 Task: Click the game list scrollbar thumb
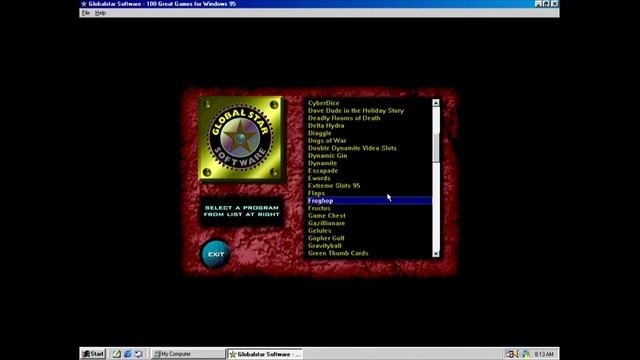tap(436, 147)
